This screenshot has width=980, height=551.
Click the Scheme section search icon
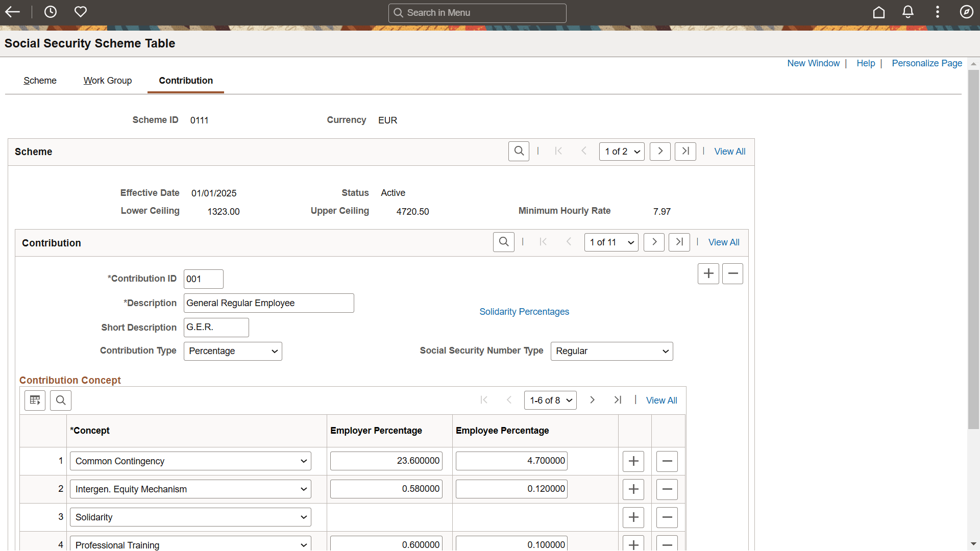(x=519, y=151)
